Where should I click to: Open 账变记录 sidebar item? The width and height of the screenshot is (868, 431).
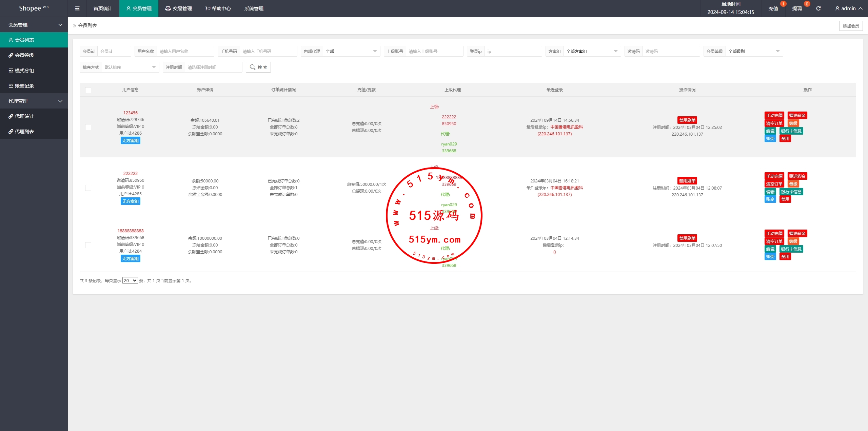coord(24,86)
